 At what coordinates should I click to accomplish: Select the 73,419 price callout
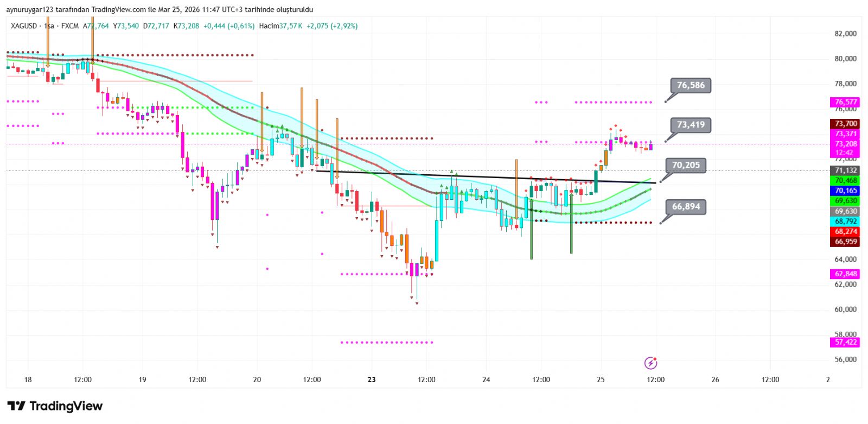[691, 125]
